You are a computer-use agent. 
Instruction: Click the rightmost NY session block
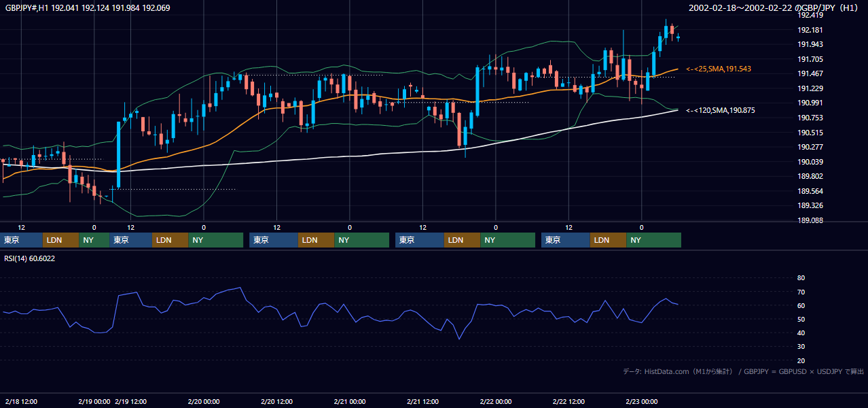653,240
